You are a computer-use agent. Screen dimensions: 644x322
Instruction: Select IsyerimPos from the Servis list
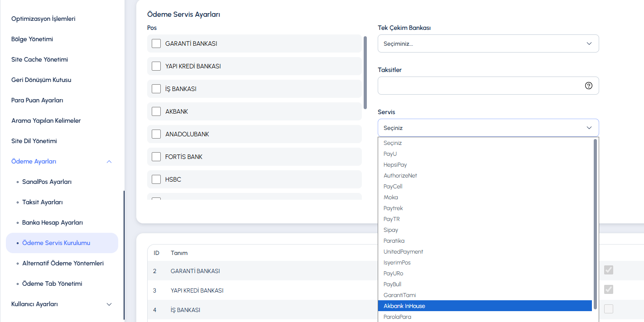pyautogui.click(x=485, y=263)
